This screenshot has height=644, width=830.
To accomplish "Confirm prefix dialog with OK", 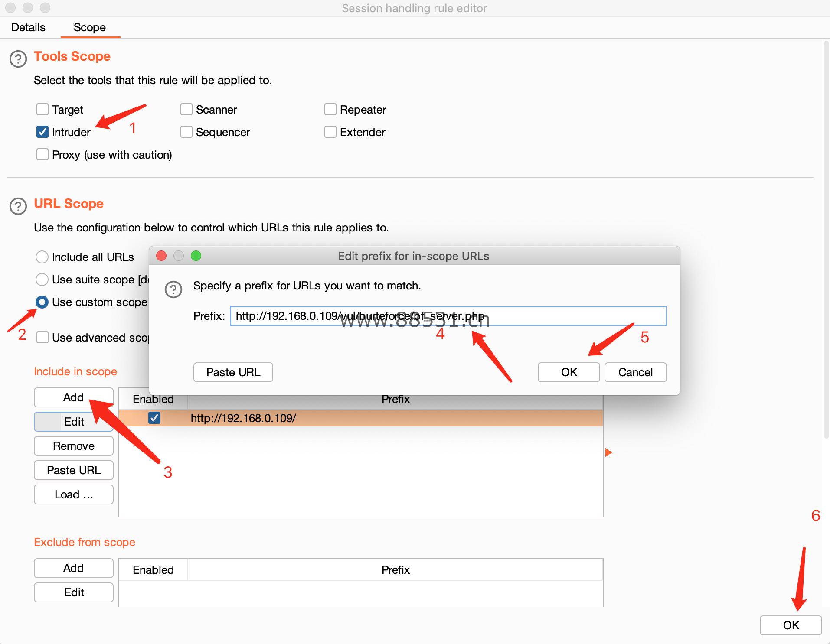I will (569, 372).
